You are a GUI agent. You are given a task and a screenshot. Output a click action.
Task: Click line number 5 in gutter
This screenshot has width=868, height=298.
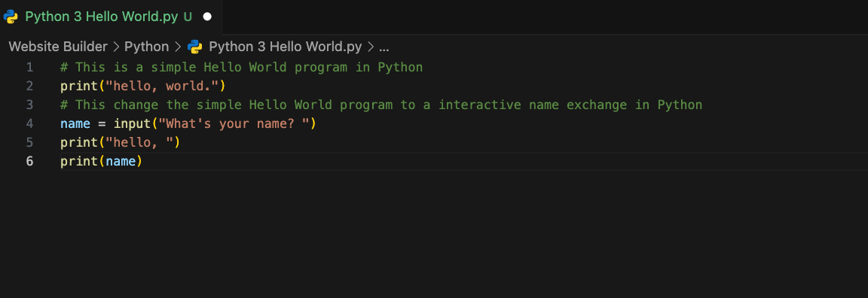tap(29, 143)
